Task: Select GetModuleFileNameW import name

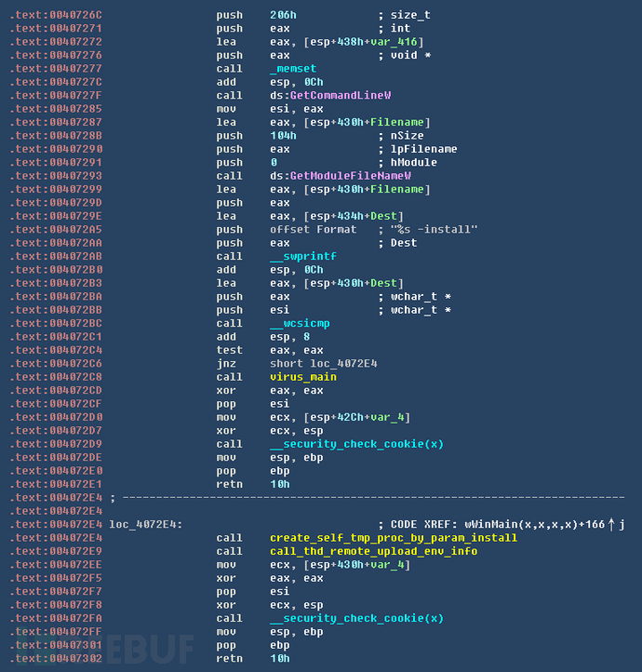Action: [351, 176]
